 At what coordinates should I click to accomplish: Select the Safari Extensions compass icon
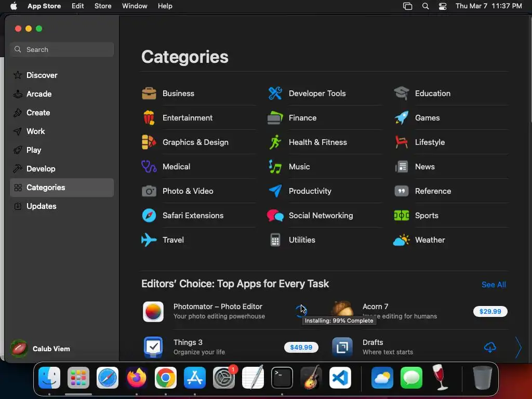tap(149, 216)
